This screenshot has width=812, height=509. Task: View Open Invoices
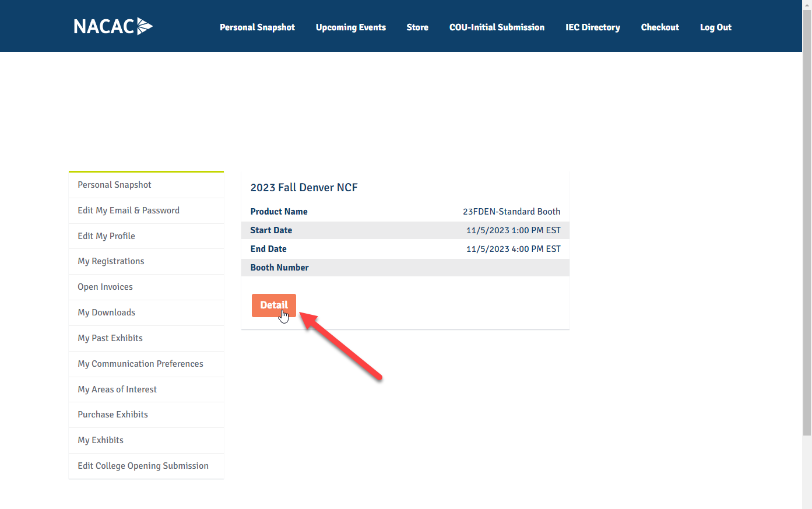pos(146,287)
